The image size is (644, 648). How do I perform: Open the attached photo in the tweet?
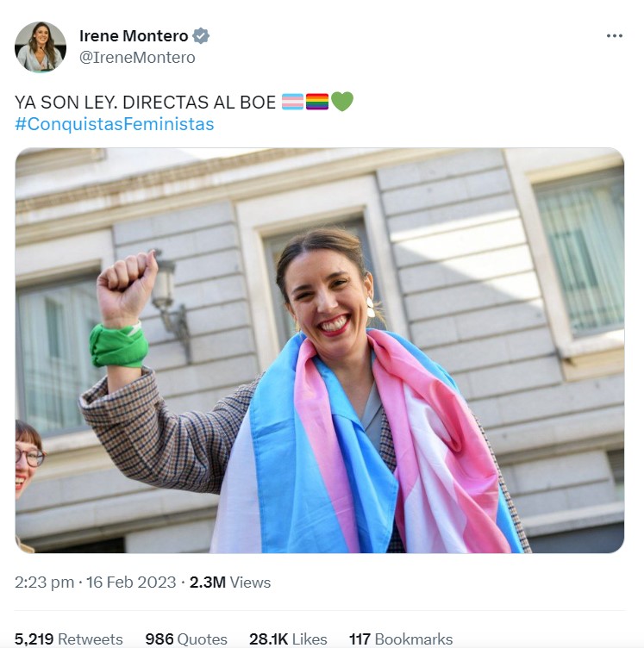[320, 351]
